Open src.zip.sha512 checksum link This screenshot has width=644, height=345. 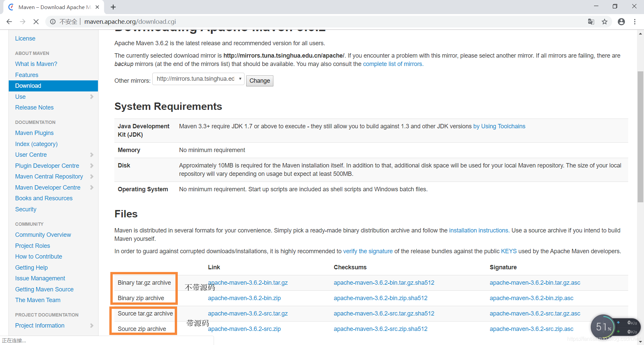pyautogui.click(x=380, y=329)
